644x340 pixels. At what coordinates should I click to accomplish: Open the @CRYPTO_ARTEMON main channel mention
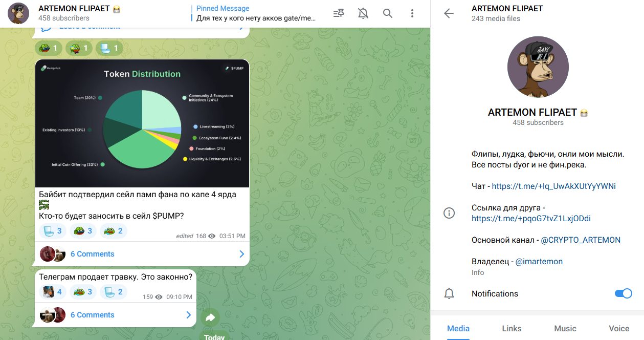pos(581,240)
